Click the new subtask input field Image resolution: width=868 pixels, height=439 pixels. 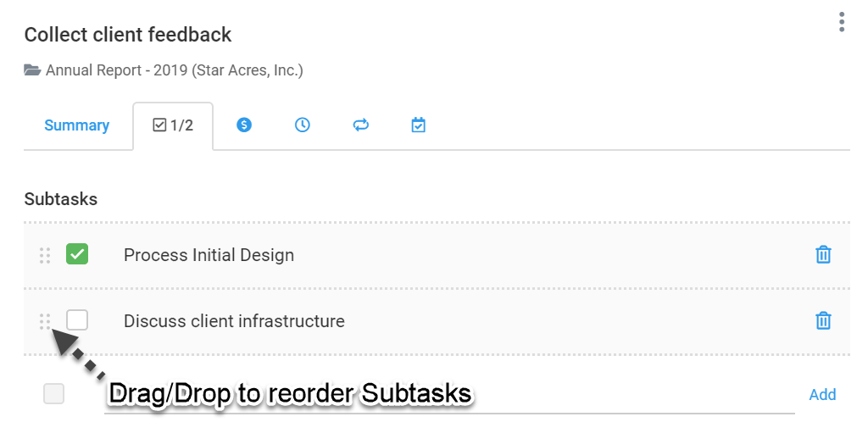pos(449,394)
